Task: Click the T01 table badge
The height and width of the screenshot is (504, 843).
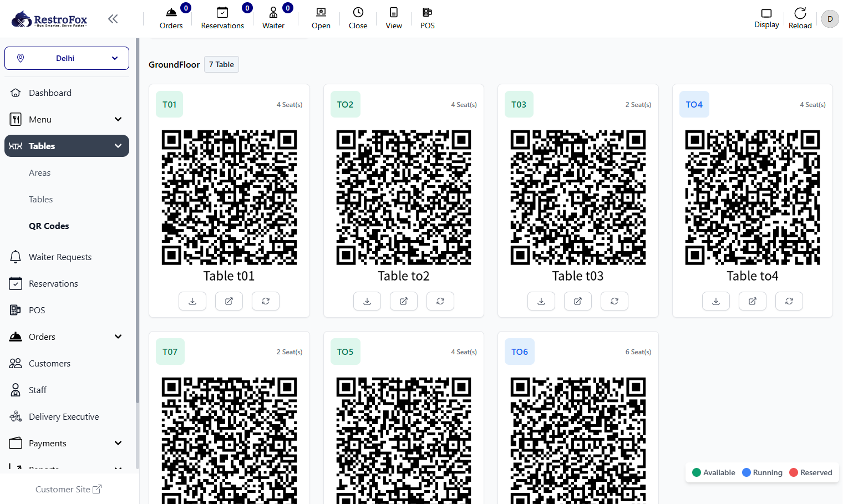Action: click(170, 104)
